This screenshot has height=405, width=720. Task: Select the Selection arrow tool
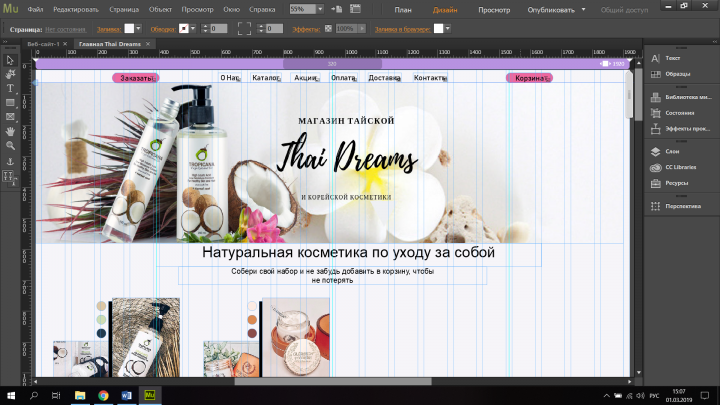(10, 60)
